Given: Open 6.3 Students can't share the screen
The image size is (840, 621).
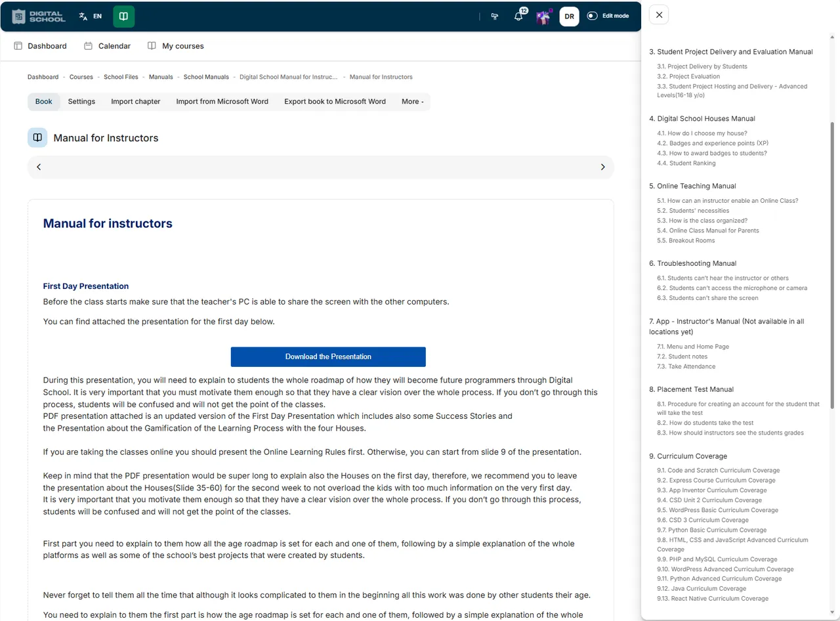Looking at the screenshot, I should [707, 298].
